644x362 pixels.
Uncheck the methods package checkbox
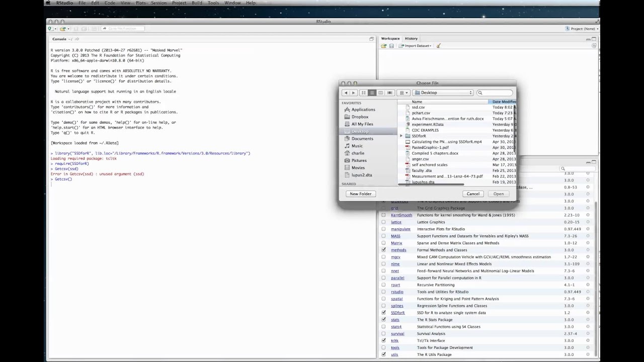coord(383,250)
